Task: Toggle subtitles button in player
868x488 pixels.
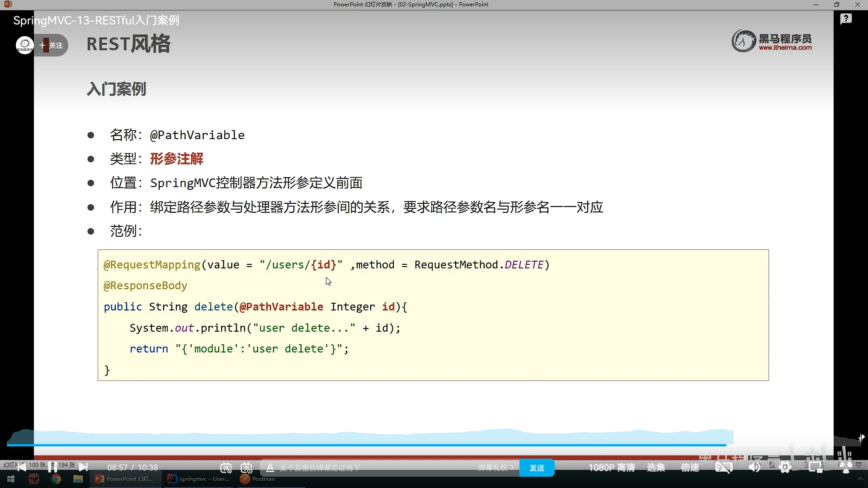Action: tap(723, 468)
